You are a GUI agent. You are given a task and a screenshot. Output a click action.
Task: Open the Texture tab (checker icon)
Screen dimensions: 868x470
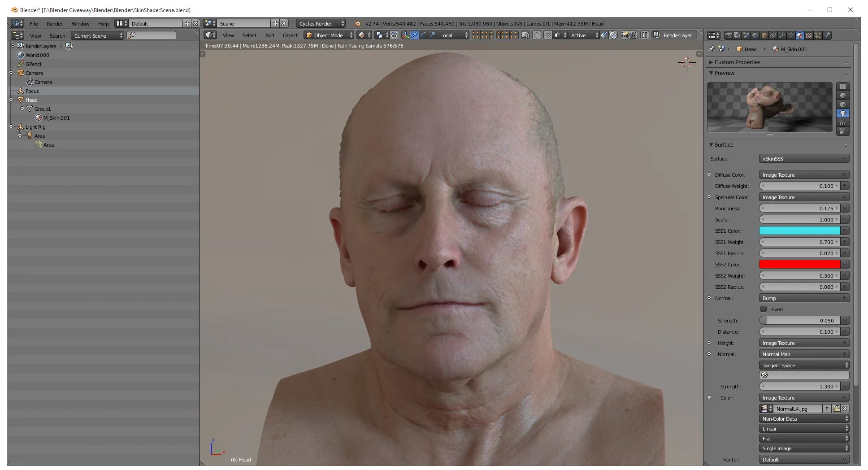pyautogui.click(x=809, y=35)
